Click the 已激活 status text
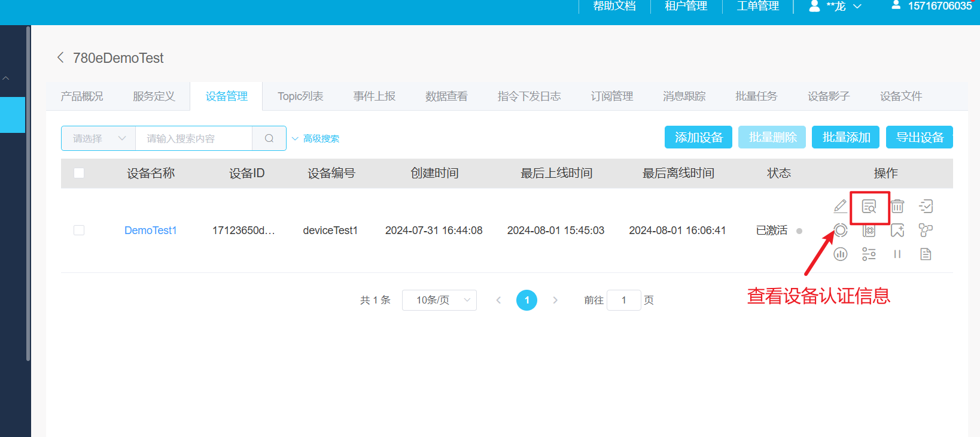The width and height of the screenshot is (980, 437). tap(772, 230)
